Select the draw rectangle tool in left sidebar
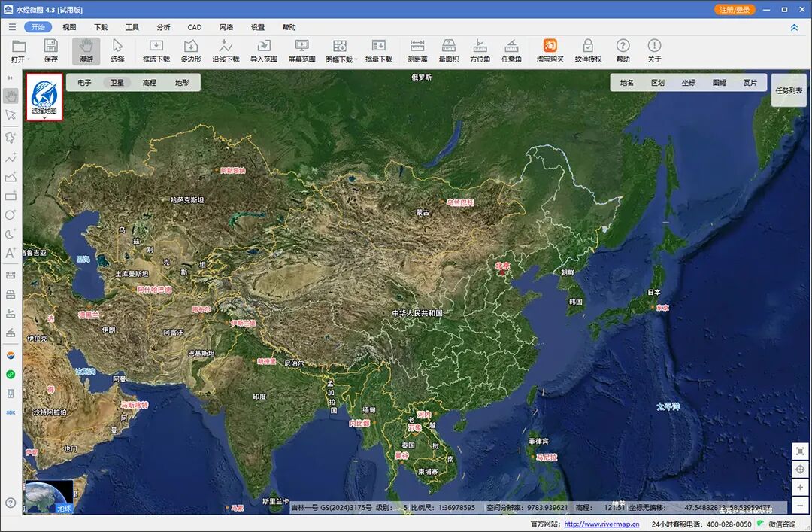Viewport: 812px width, 532px height. (11, 196)
